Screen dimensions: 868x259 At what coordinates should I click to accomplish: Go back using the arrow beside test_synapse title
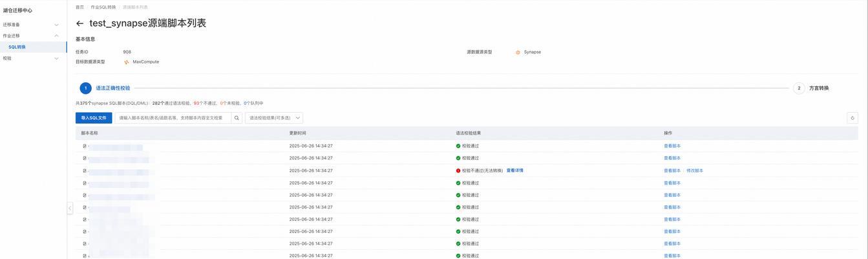click(x=79, y=23)
